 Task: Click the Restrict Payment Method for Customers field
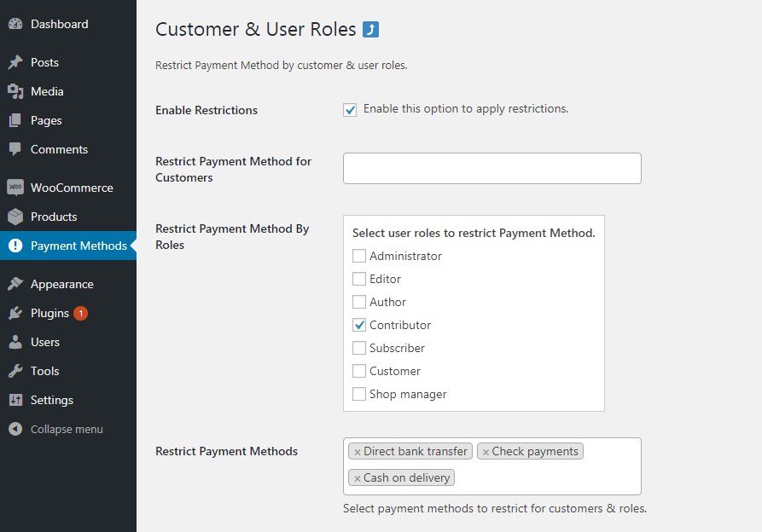point(492,169)
